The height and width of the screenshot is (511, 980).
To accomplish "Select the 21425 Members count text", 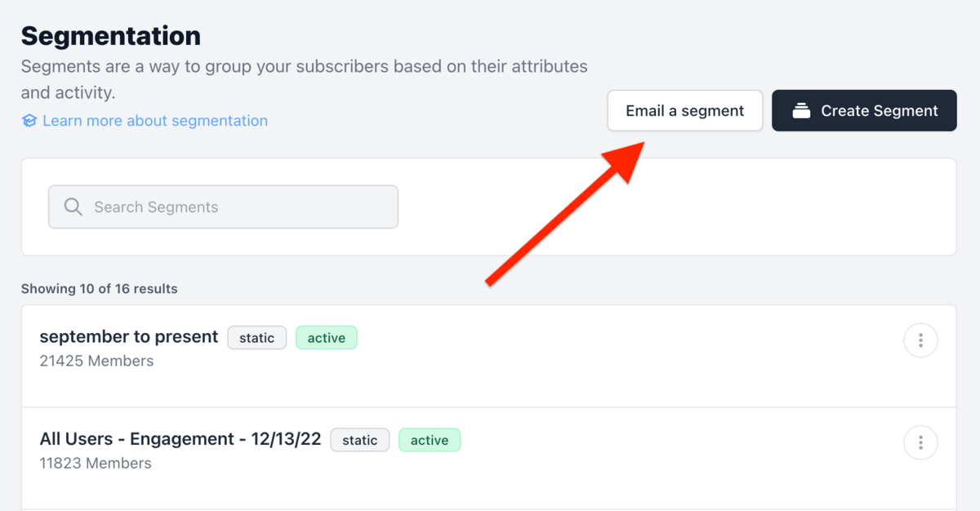I will coord(96,361).
